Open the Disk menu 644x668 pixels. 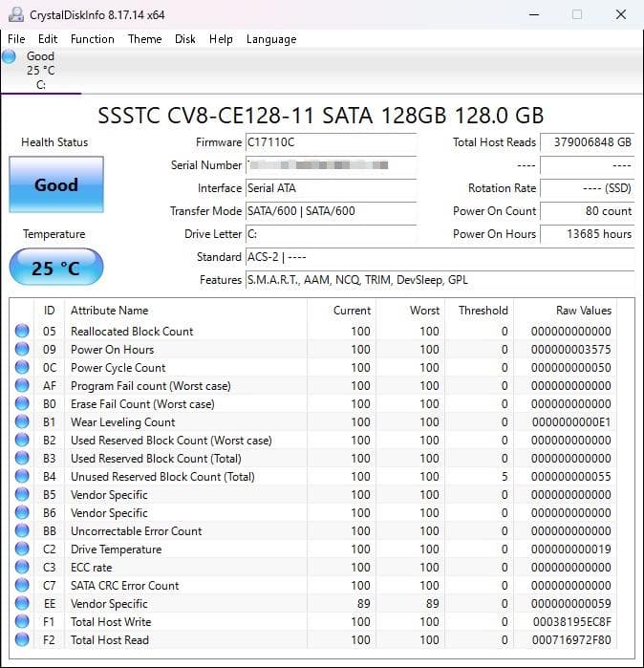click(x=185, y=39)
